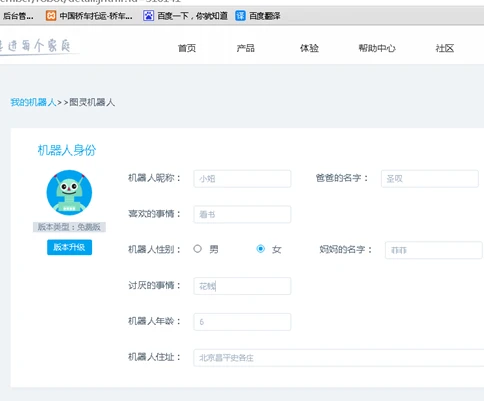484x401 pixels.
Task: Click the 机器人住址 input field
Action: [339, 358]
